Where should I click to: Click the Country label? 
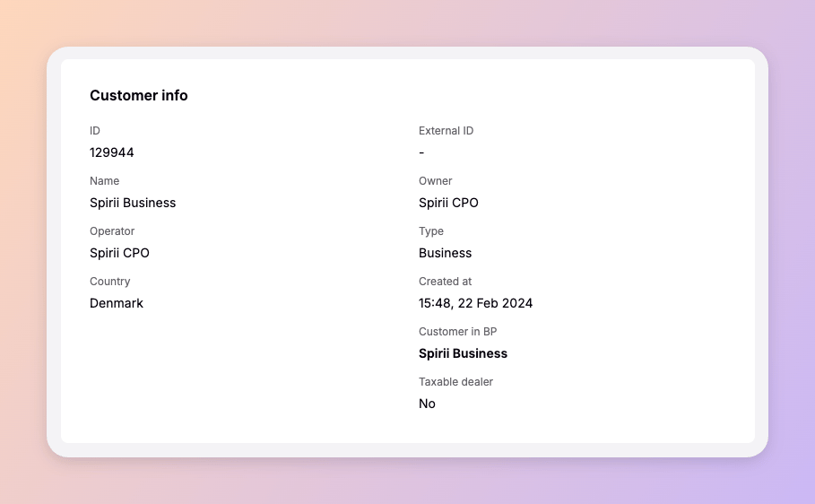[109, 282]
